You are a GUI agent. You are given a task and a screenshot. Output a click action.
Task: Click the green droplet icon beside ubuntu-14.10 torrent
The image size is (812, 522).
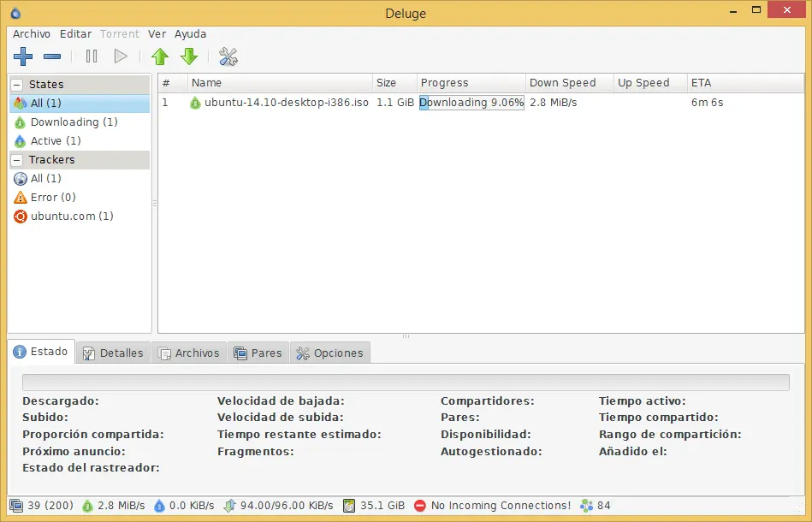(195, 103)
